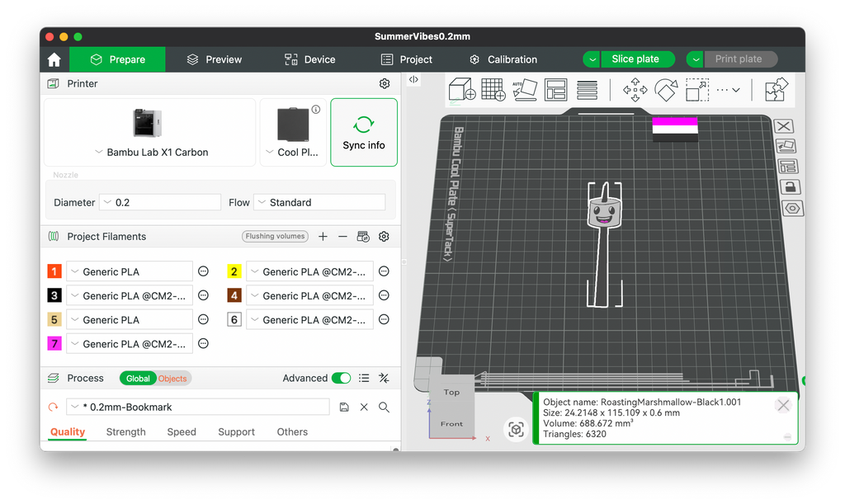Open filament 1 Generic PLA dropdown

(x=130, y=271)
